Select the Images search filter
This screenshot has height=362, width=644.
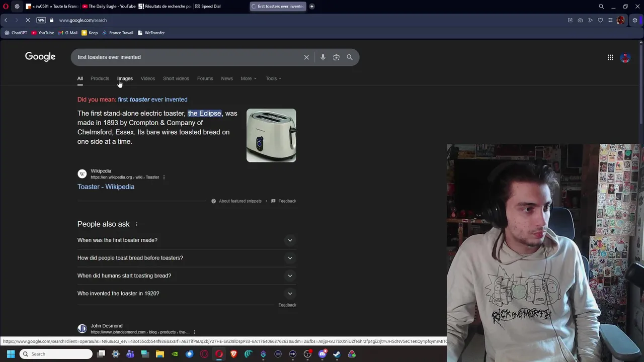click(x=125, y=78)
